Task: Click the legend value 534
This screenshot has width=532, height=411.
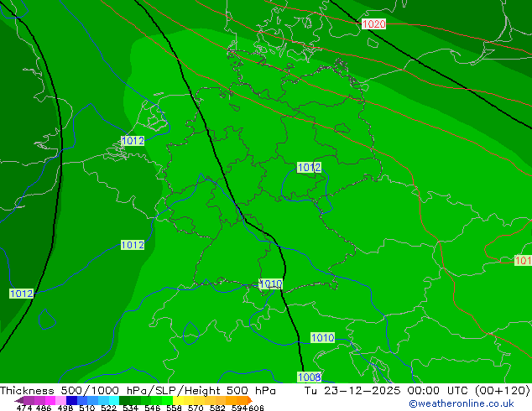Action: [x=130, y=408]
